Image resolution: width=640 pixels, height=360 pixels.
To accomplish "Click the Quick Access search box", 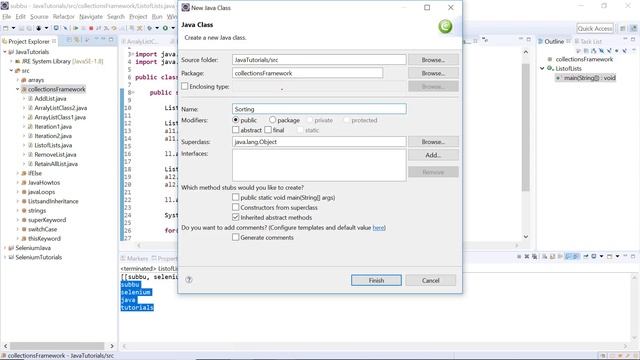I will 595,28.
